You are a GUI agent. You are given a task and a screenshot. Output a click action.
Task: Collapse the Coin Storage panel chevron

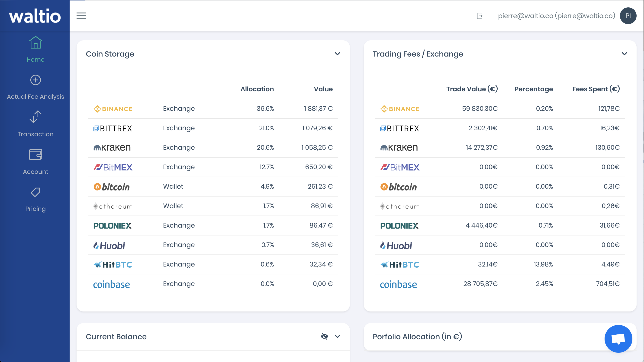[x=338, y=54]
